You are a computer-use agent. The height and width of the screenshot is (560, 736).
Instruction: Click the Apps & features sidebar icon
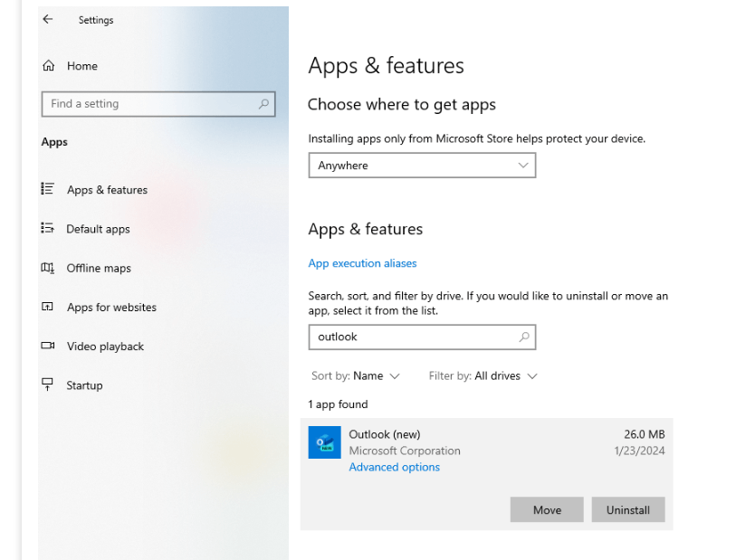point(47,189)
